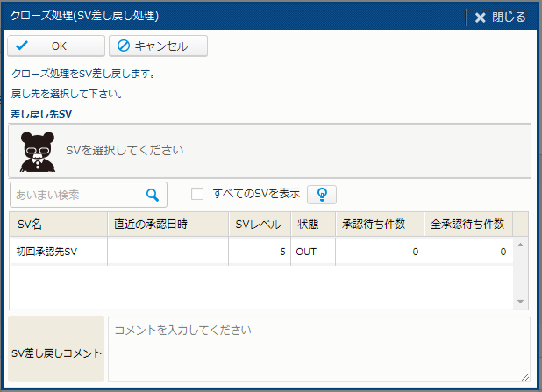Click the SV差し戻しコメント text area

(318, 348)
